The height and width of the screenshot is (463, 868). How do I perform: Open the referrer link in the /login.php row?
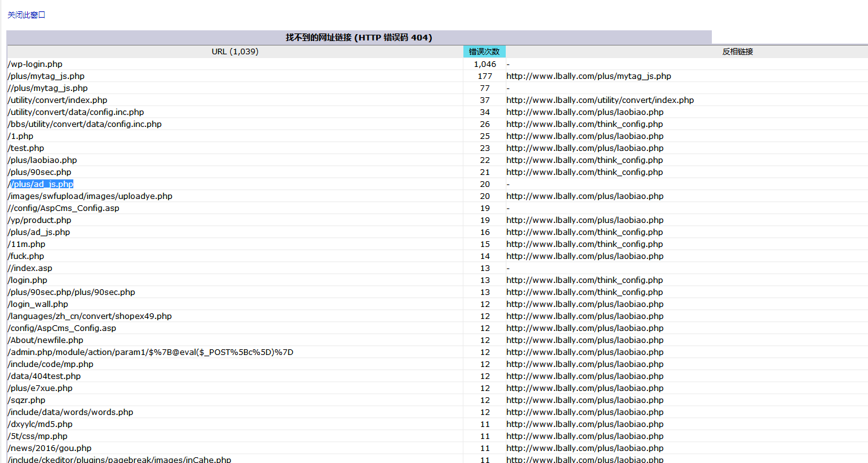pos(585,280)
